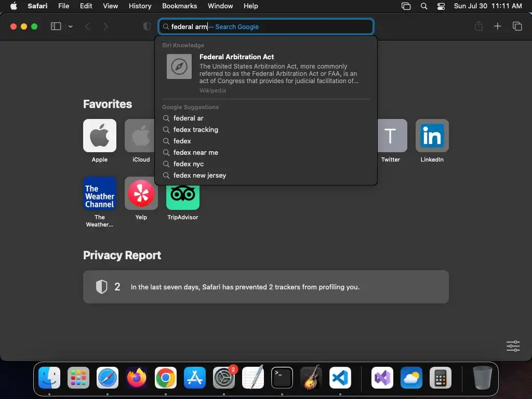Screen dimensions: 532x399
Task: Open Terminal from the Dock
Action: [282, 378]
